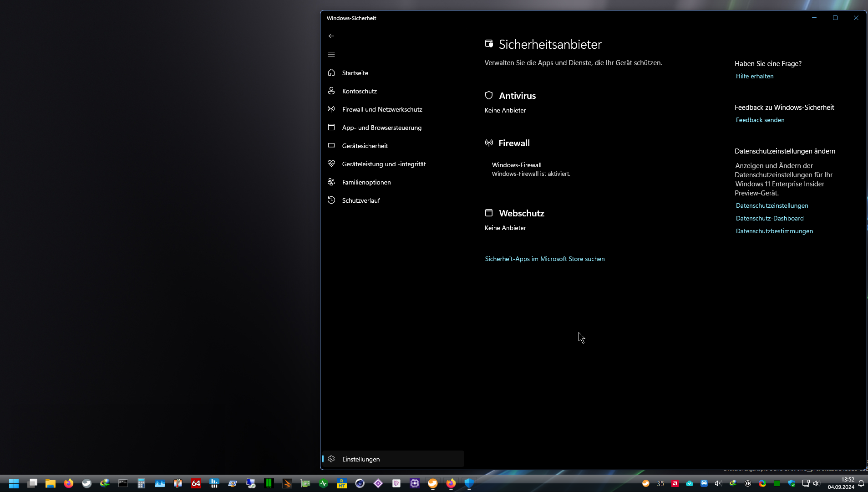This screenshot has width=868, height=492.
Task: Open the green circuit board taskbar icon
Action: 305,483
